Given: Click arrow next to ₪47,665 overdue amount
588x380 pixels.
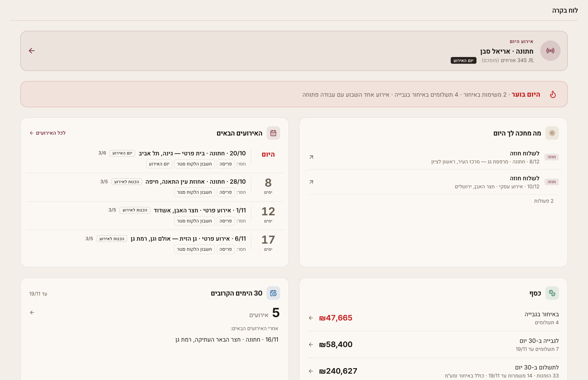Looking at the screenshot, I should click(x=311, y=318).
